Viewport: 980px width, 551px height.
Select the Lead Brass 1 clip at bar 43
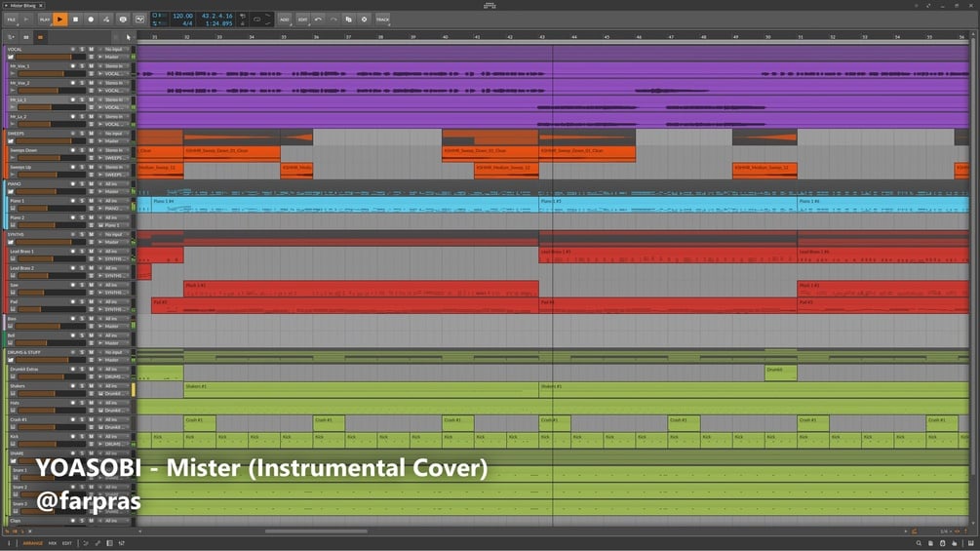(x=668, y=255)
